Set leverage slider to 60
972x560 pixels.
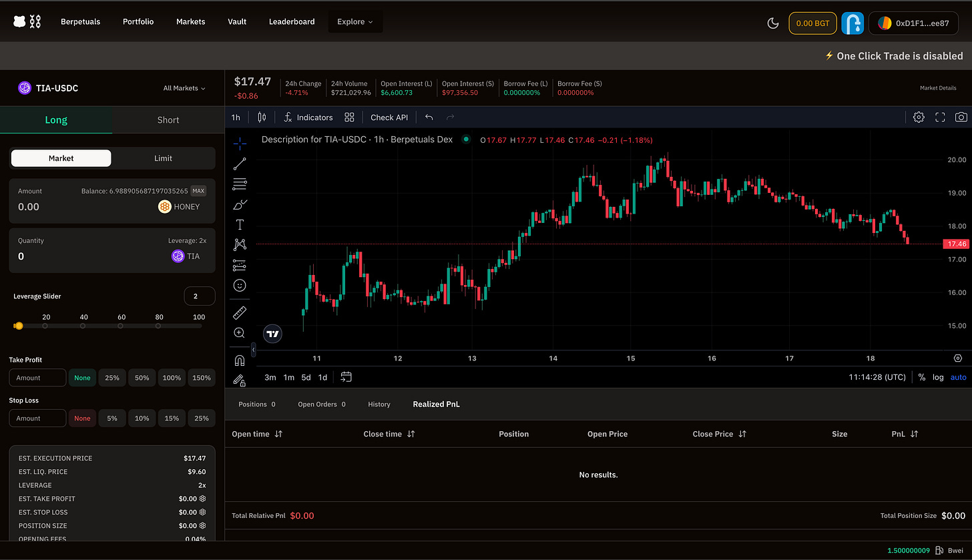[121, 326]
